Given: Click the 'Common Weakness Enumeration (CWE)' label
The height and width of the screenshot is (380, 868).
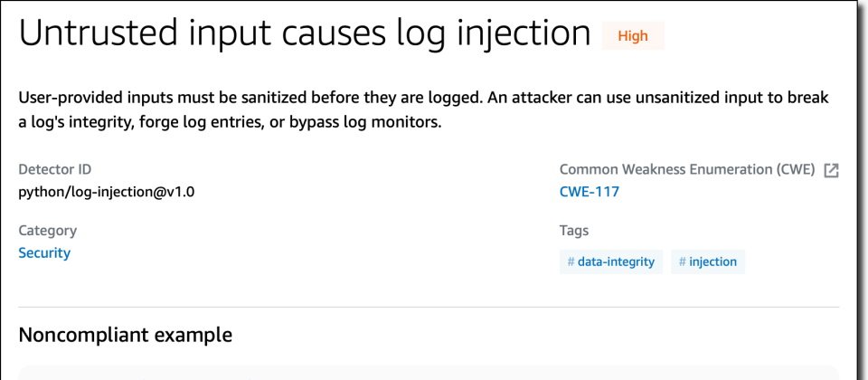Looking at the screenshot, I should [x=687, y=169].
